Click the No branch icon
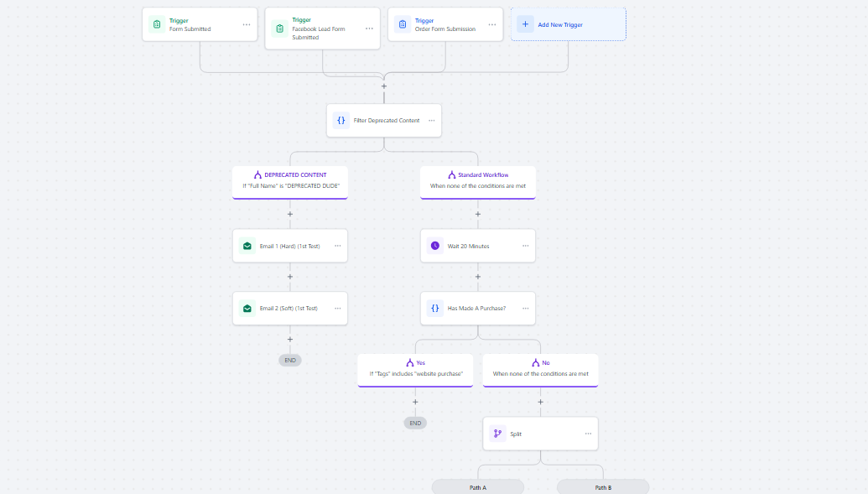The height and width of the screenshot is (494, 868). coord(535,363)
